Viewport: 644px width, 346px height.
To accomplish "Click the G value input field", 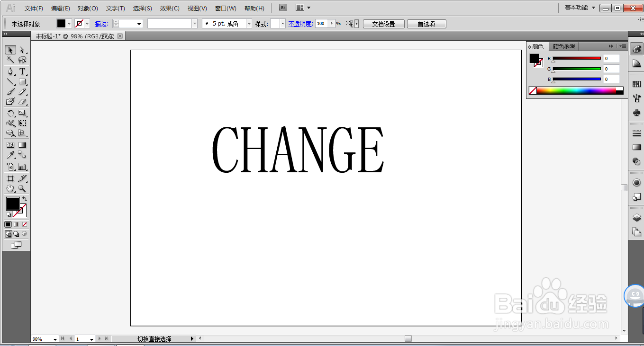I will (612, 69).
